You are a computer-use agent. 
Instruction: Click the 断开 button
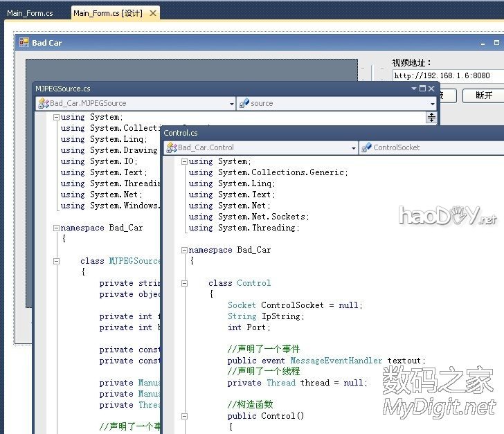[484, 96]
